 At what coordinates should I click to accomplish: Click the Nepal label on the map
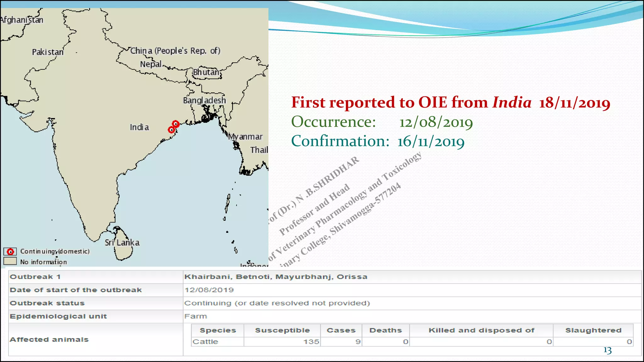[151, 64]
